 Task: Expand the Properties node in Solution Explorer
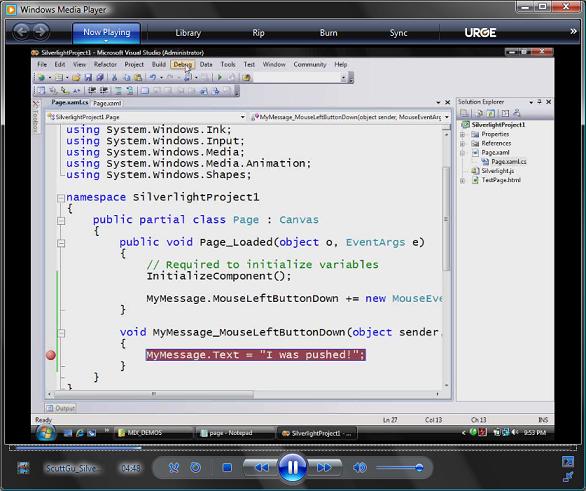tap(463, 134)
